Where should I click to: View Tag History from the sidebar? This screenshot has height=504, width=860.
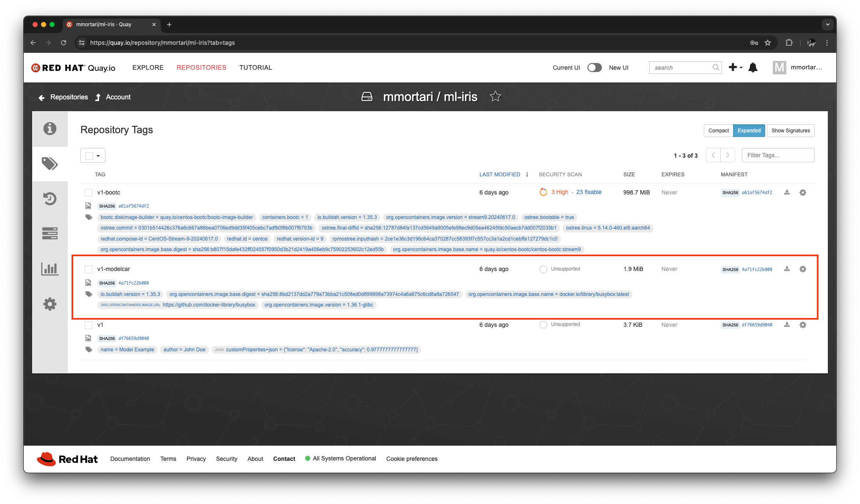(50, 199)
